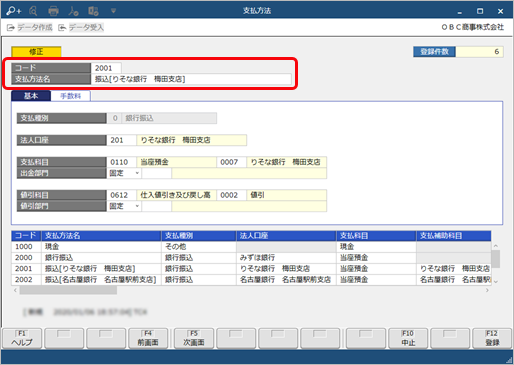This screenshot has width=514, height=365.
Task: Open the print preview magnifier icon
Action: pos(33,11)
